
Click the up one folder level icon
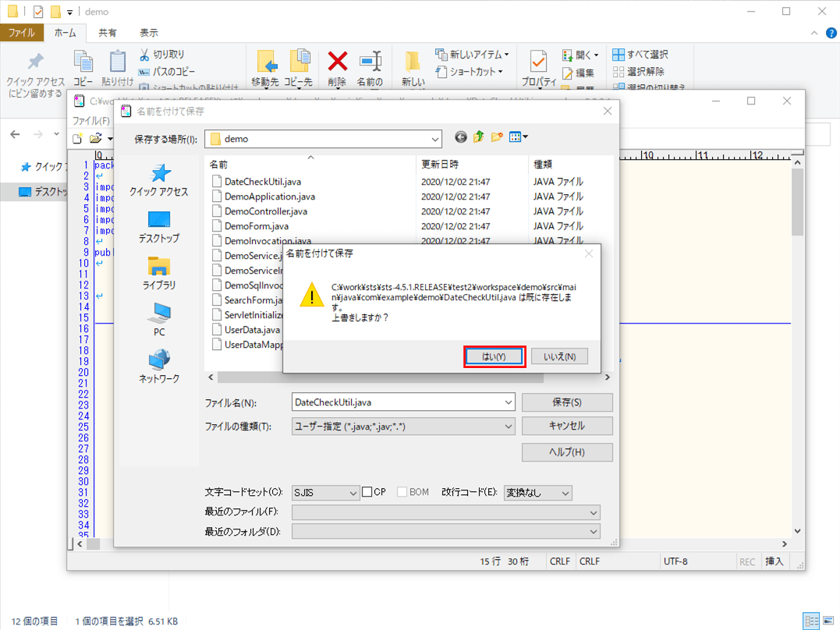[x=479, y=137]
